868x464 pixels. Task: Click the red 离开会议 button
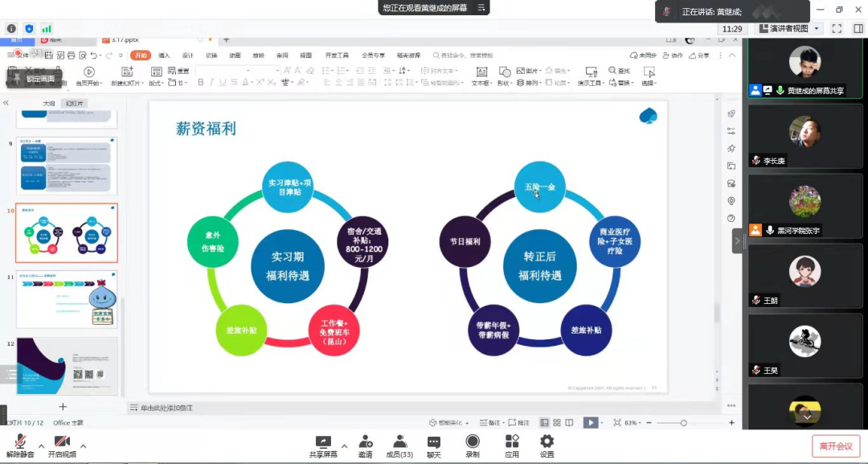pos(836,446)
